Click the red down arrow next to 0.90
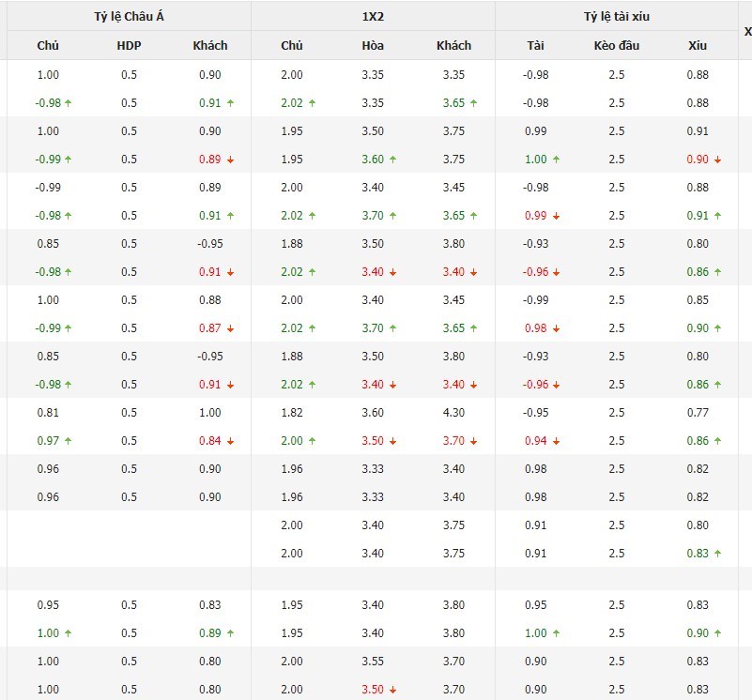752x700 pixels. (717, 160)
